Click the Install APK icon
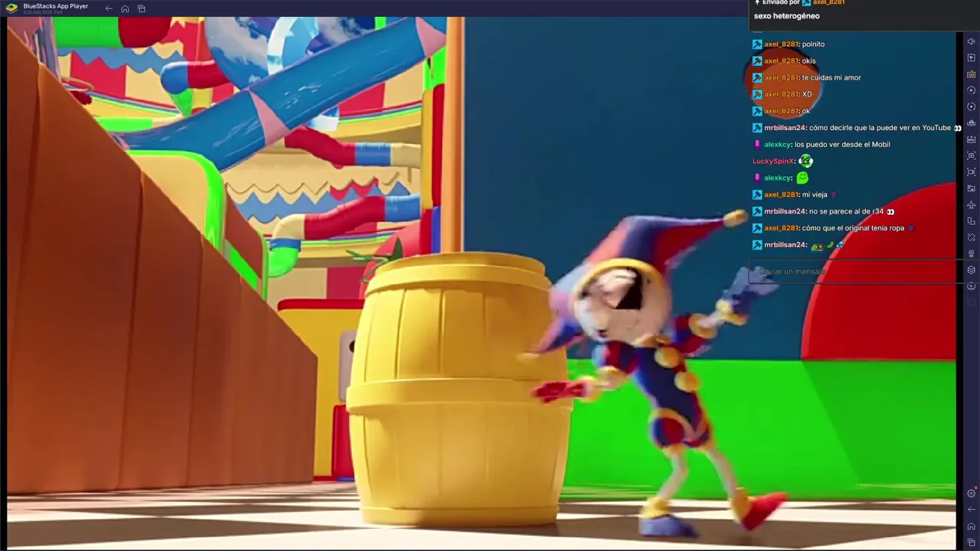The width and height of the screenshot is (980, 551). pyautogui.click(x=972, y=139)
